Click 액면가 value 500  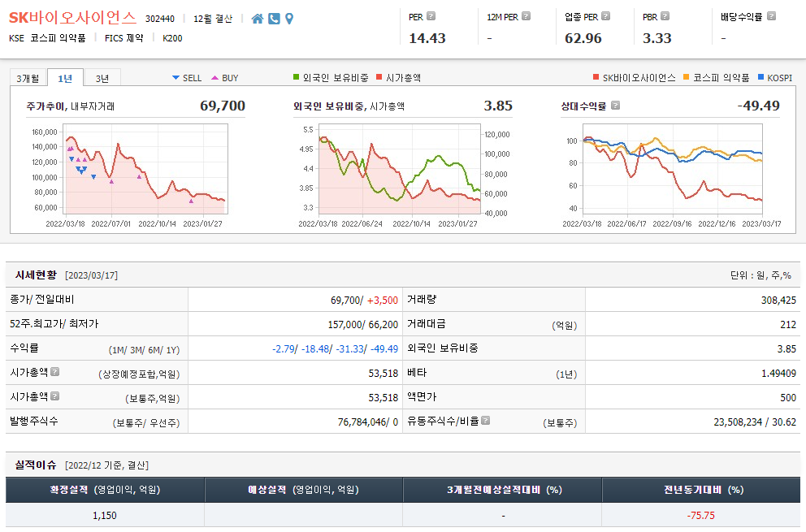tap(788, 397)
